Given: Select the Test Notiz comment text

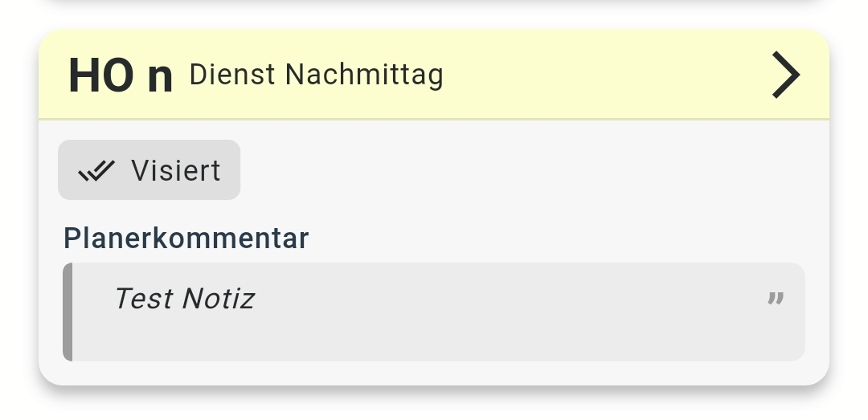Looking at the screenshot, I should 184,299.
